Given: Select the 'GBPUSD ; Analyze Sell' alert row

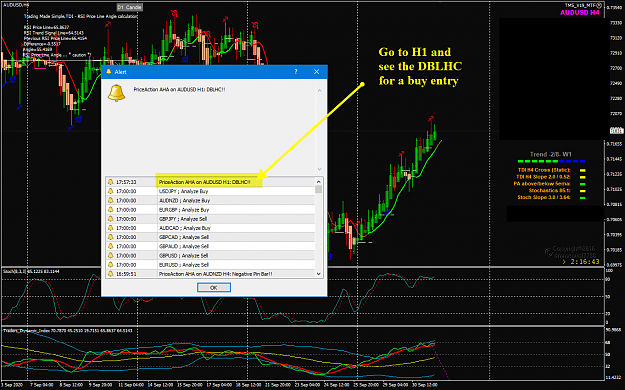Looking at the screenshot, I should pos(210,255).
